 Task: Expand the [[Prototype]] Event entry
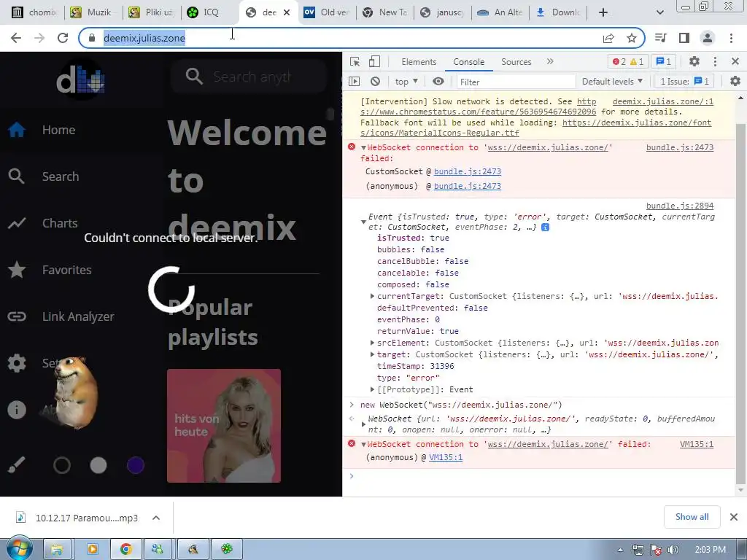tap(372, 389)
